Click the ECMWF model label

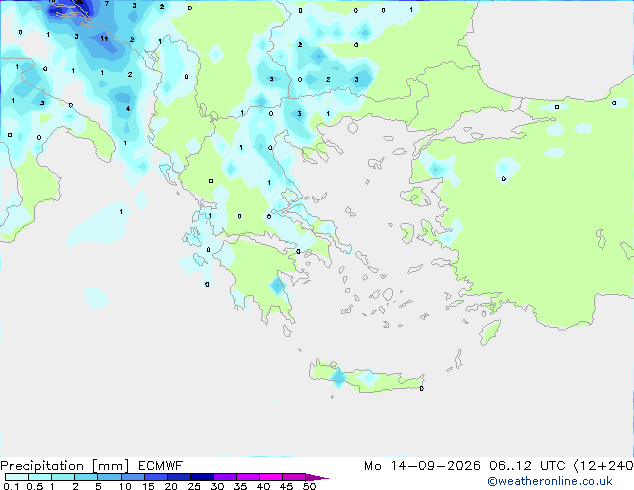(161, 466)
